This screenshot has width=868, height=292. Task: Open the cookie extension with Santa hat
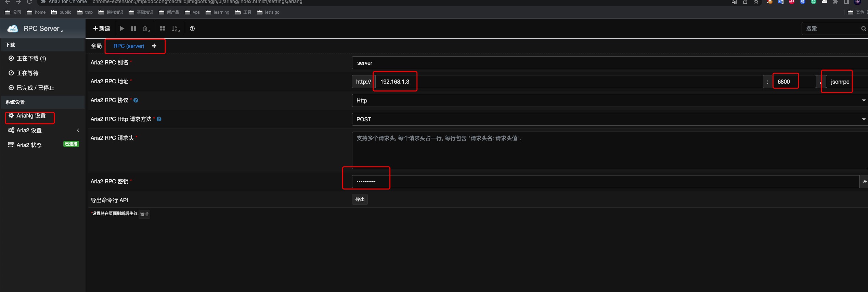(770, 2)
